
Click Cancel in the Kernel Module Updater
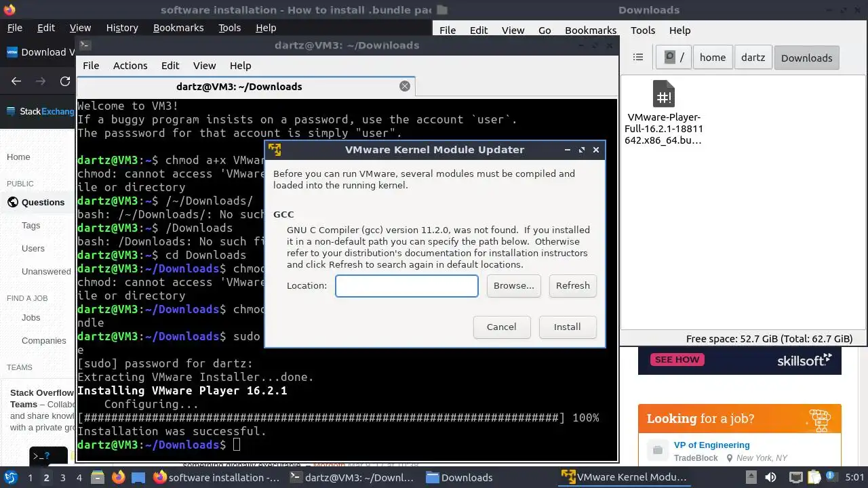tap(501, 327)
